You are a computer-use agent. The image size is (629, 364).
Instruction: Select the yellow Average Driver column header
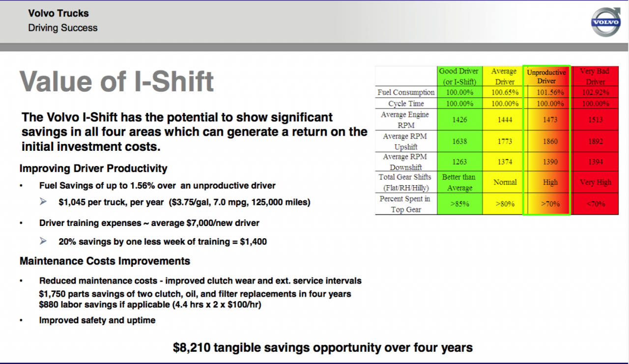click(x=504, y=77)
